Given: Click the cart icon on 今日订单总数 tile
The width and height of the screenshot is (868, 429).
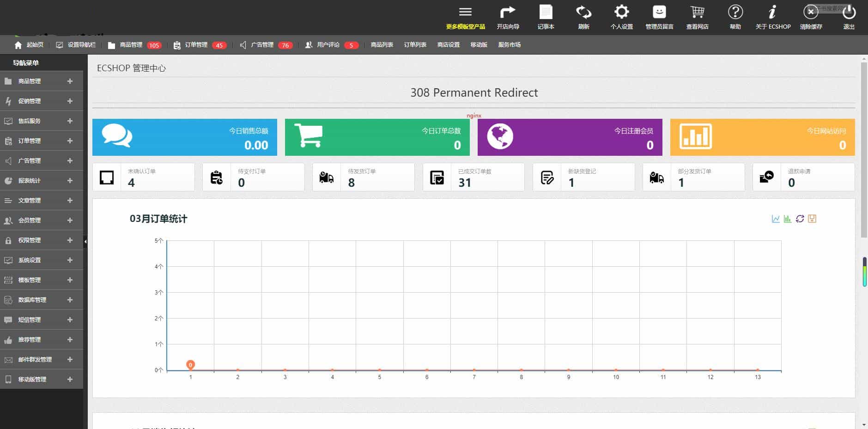Looking at the screenshot, I should (x=308, y=135).
